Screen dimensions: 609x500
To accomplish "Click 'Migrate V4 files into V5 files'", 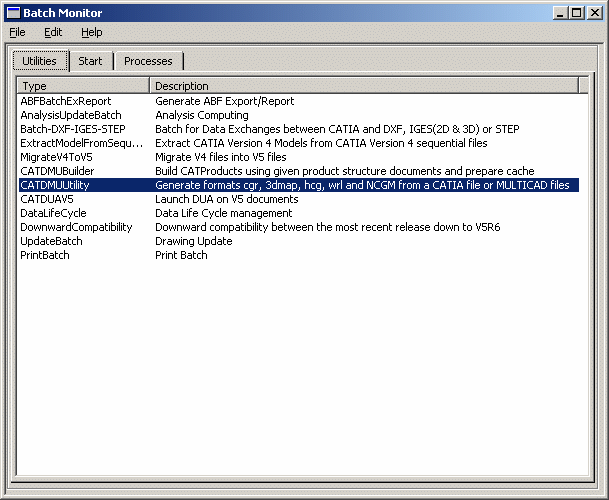I will click(x=221, y=157).
